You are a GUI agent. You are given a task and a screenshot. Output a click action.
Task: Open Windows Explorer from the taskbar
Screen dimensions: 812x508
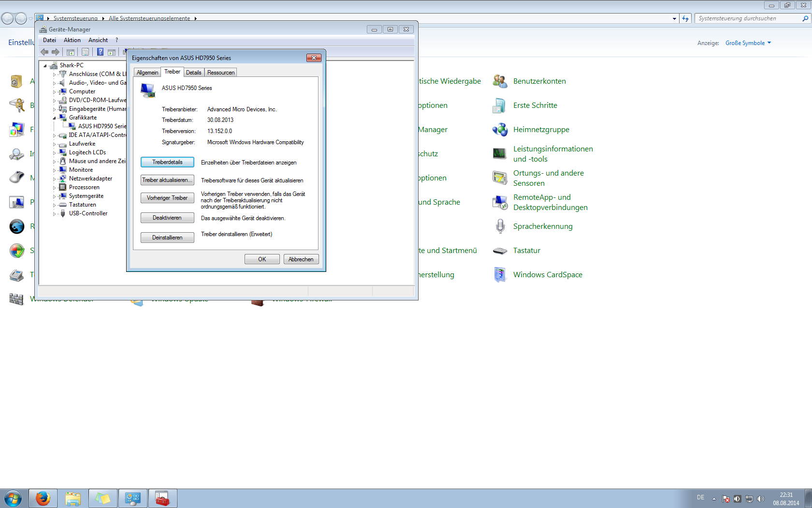[x=73, y=498]
